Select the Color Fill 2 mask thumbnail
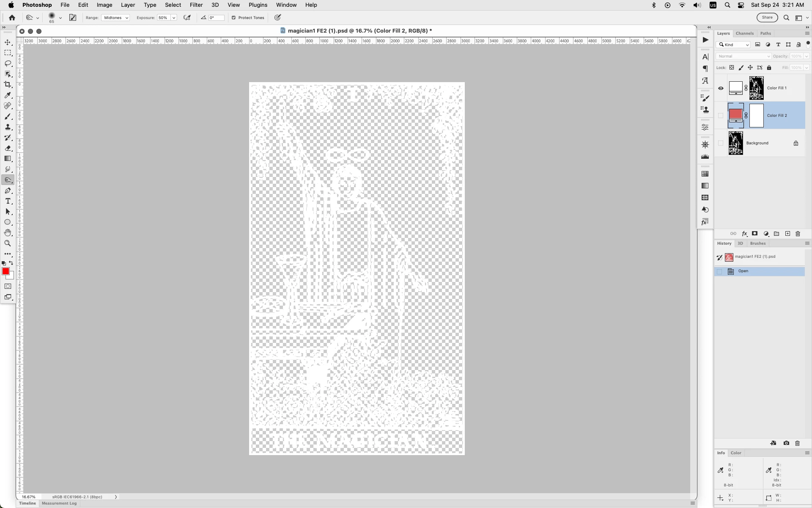This screenshot has height=508, width=812. click(x=756, y=116)
